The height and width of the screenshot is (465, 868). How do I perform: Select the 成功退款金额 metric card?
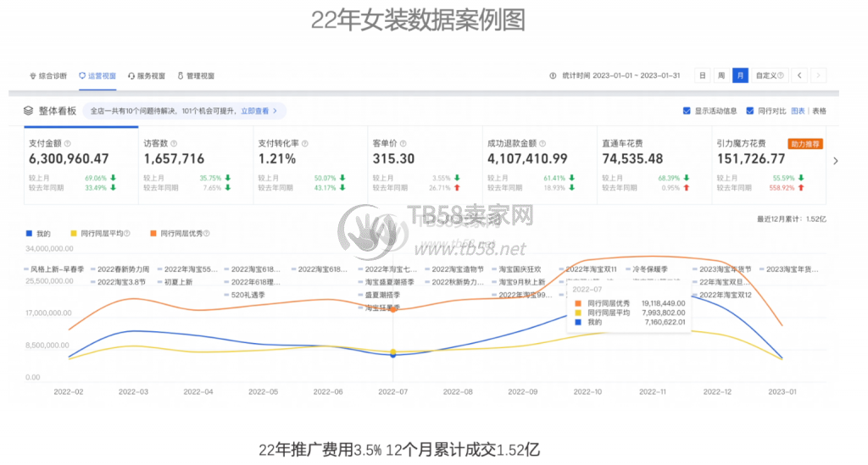539,165
